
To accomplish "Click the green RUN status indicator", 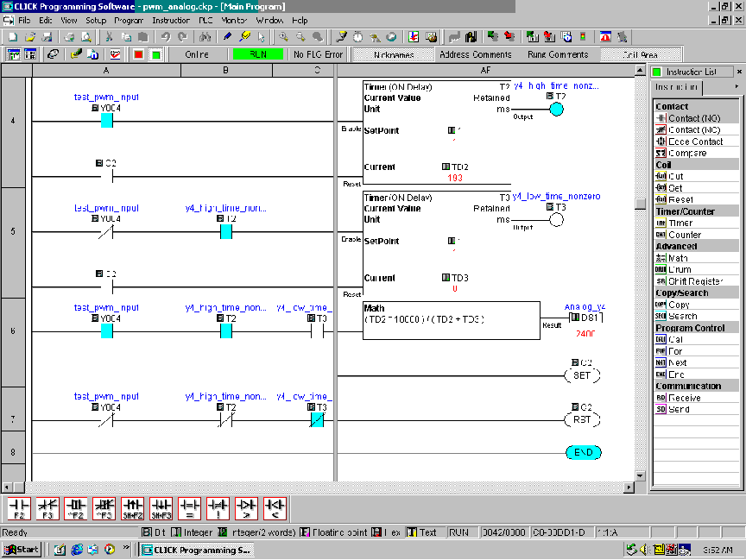I will tap(258, 54).
